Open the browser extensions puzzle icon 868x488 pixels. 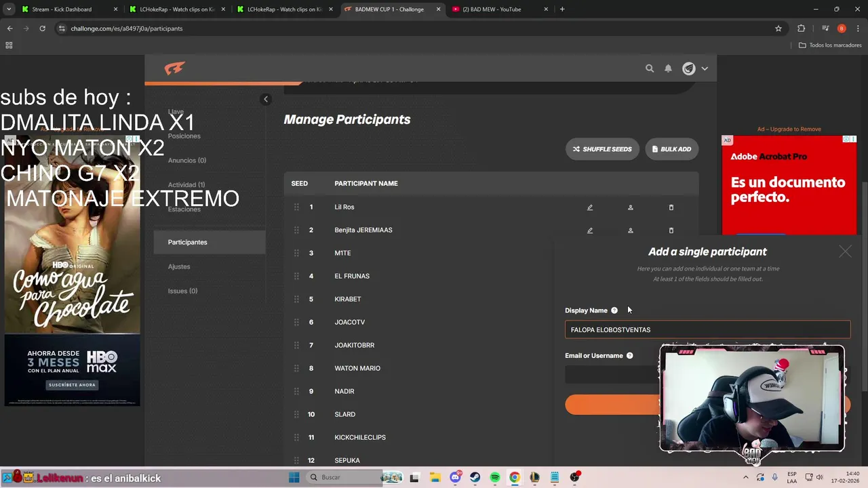pyautogui.click(x=801, y=28)
